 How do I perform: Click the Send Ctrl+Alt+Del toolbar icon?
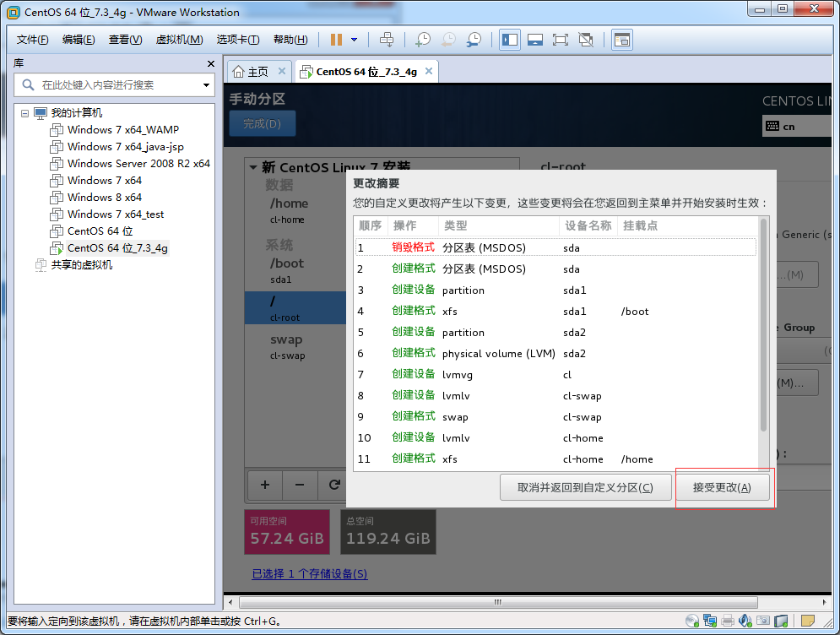(387, 40)
